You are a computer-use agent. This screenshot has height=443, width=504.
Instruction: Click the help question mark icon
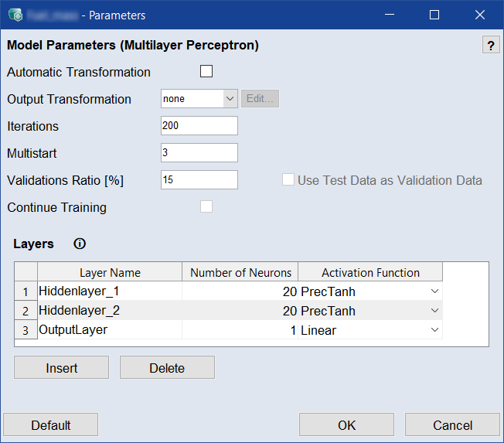(491, 45)
